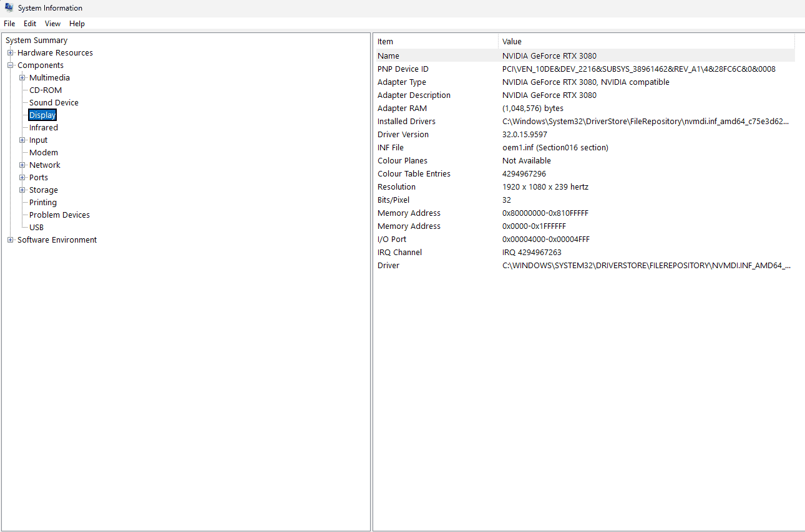This screenshot has height=532, width=805.
Task: Click the value 0x80000000-0x810FFFFF
Action: coord(545,213)
